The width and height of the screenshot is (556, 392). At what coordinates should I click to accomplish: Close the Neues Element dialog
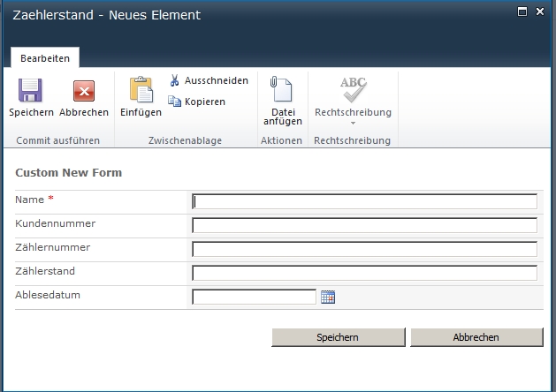(x=540, y=12)
